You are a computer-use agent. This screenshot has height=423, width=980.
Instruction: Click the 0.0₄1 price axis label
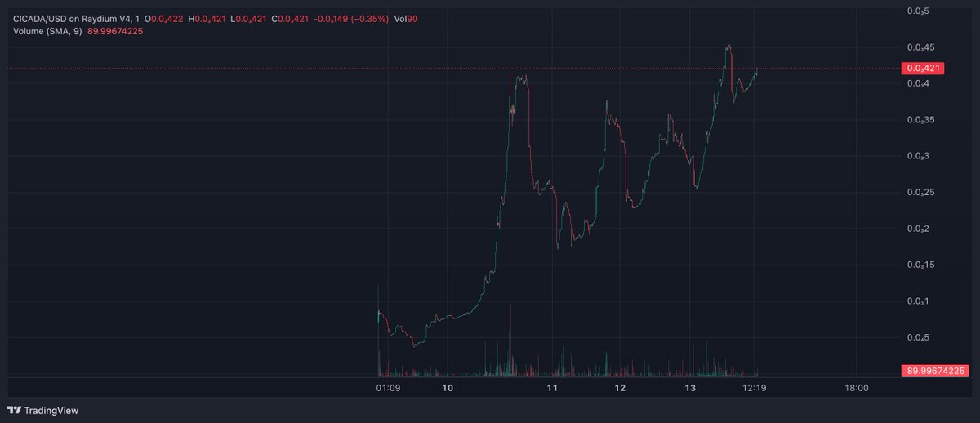918,301
